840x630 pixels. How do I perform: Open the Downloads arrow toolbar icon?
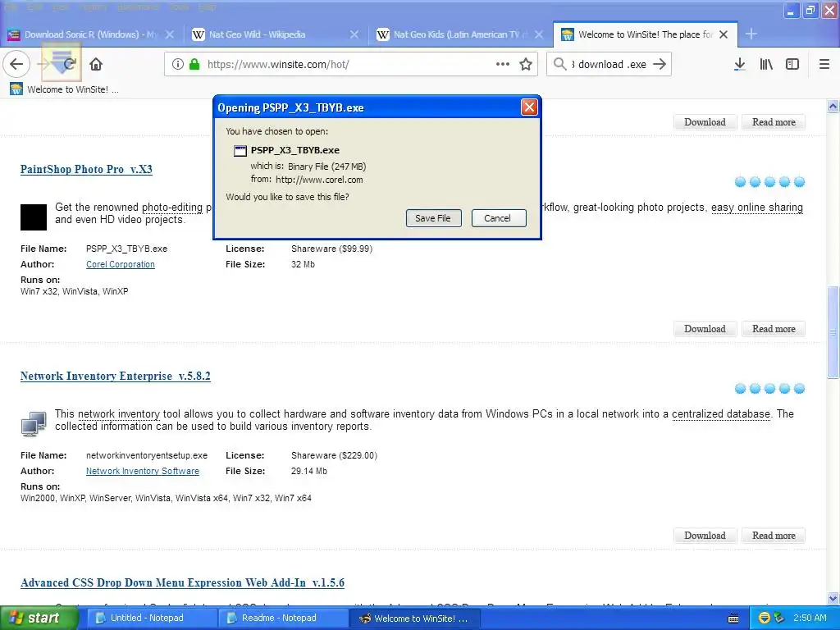coord(739,64)
